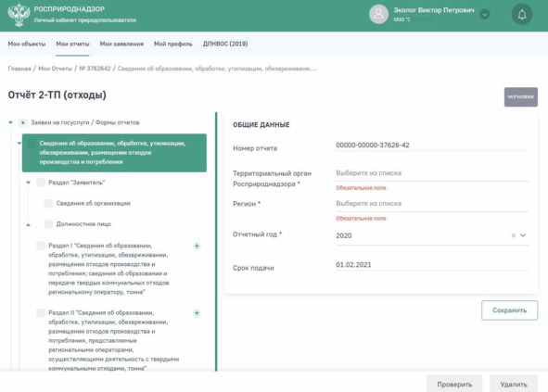Image resolution: width=548 pixels, height=392 pixels.
Task: Go to Мои Отчеты in the breadcrumb
Action: coord(55,69)
